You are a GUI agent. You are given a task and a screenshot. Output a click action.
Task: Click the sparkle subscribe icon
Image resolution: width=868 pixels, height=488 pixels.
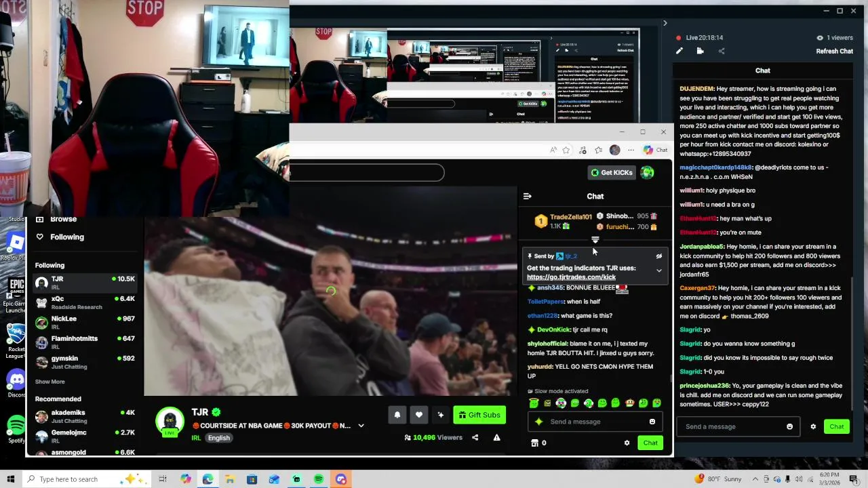pos(441,415)
